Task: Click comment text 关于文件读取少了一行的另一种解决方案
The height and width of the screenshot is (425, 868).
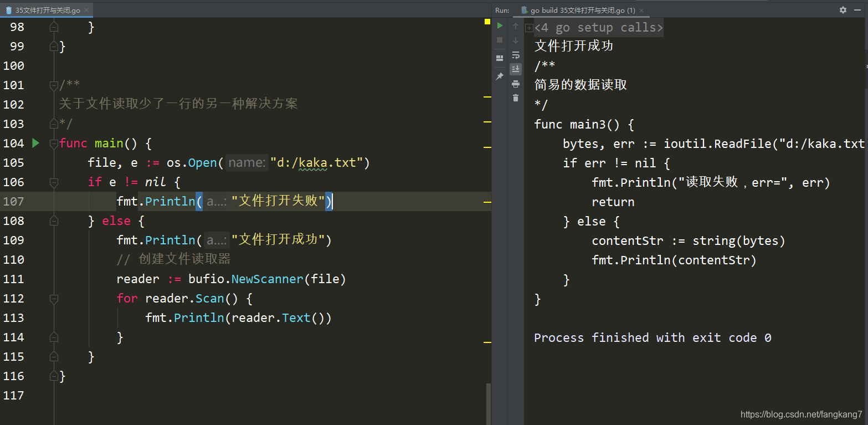Action: point(178,104)
